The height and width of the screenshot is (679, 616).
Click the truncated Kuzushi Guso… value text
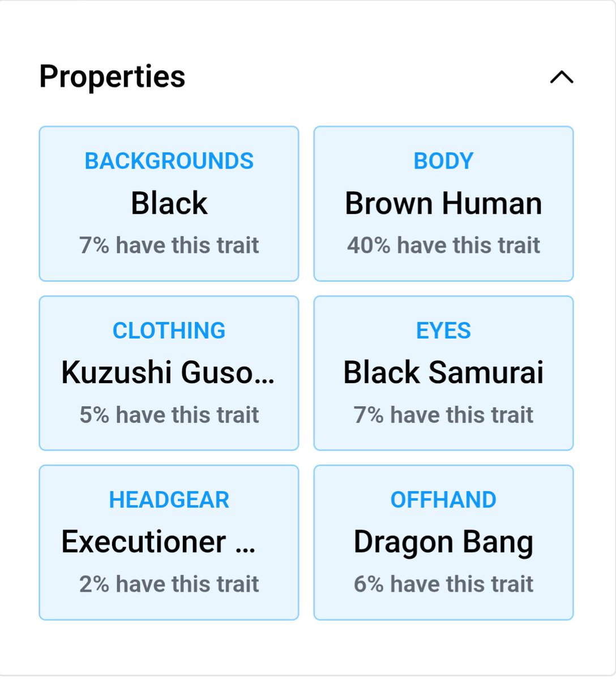pyautogui.click(x=168, y=373)
